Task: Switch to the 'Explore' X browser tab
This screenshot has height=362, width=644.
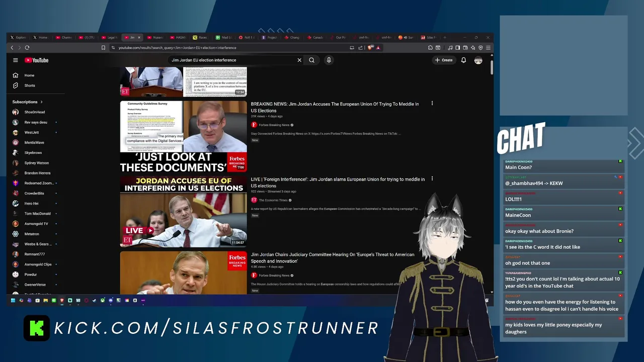Action: [19, 37]
